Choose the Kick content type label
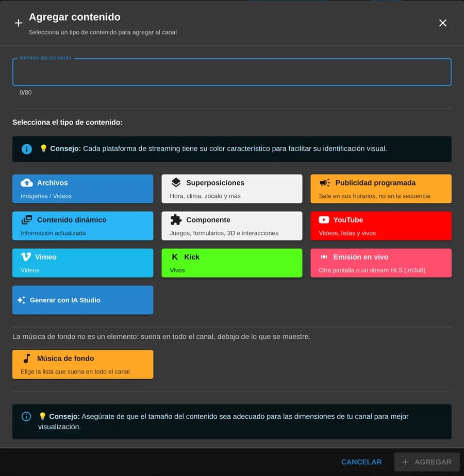The width and height of the screenshot is (464, 476). [x=192, y=257]
